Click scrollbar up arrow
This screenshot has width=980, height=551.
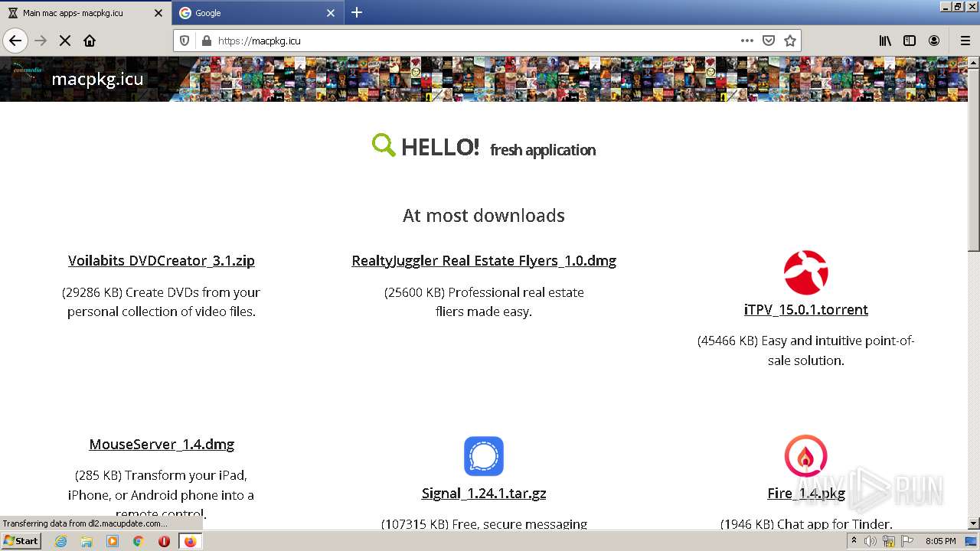pyautogui.click(x=974, y=63)
